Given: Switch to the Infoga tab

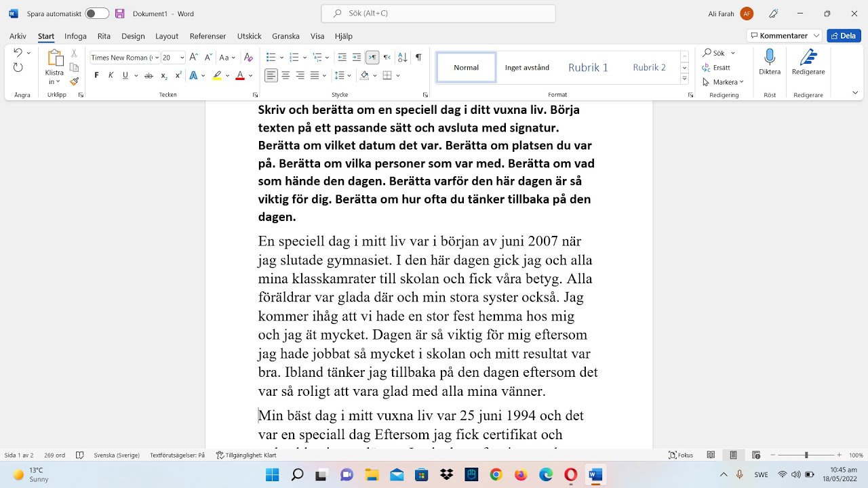Looking at the screenshot, I should pos(75,36).
